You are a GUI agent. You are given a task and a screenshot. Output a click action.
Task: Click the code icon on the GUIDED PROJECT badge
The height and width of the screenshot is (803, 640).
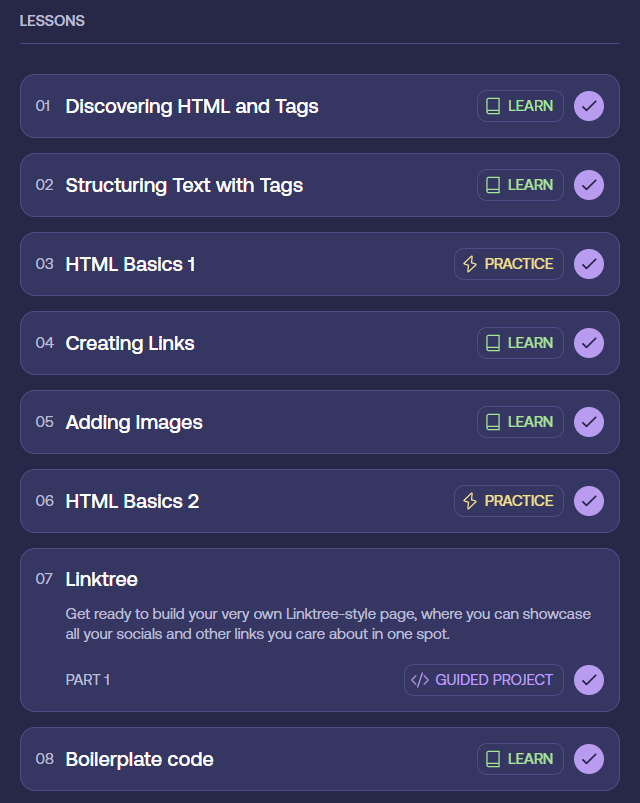tap(420, 680)
